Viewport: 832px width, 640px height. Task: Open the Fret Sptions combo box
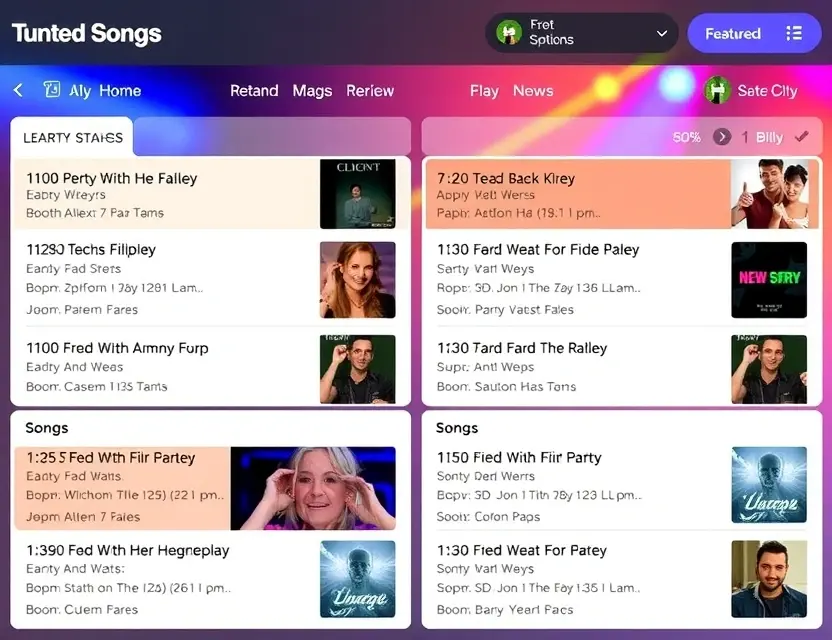582,33
